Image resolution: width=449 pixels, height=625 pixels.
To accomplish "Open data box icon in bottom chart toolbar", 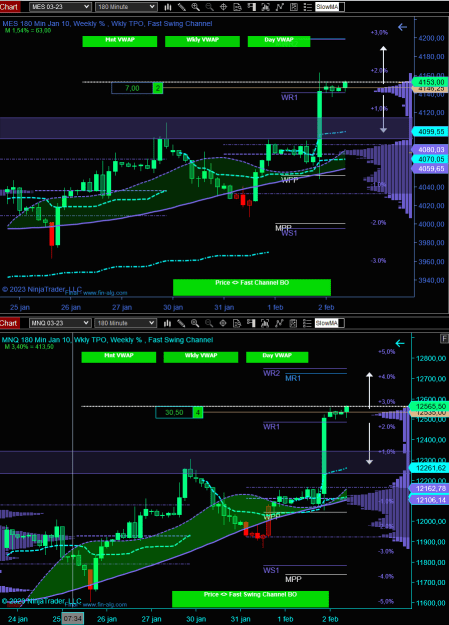I will tap(237, 323).
